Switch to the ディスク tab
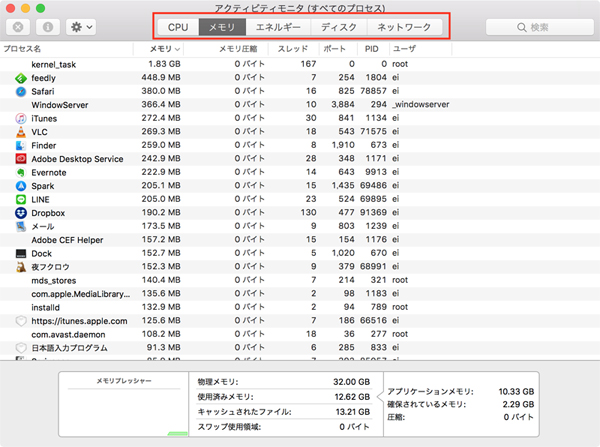Image resolution: width=600 pixels, height=447 pixels. (x=339, y=27)
